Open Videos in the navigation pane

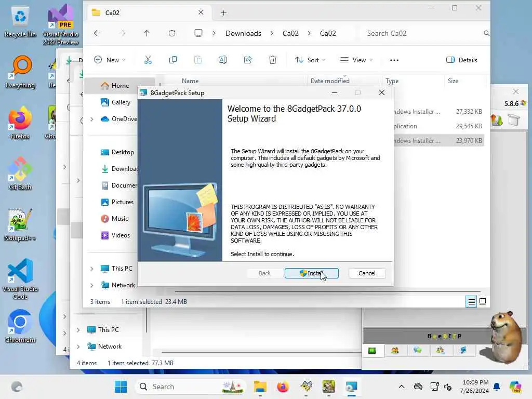click(x=121, y=235)
